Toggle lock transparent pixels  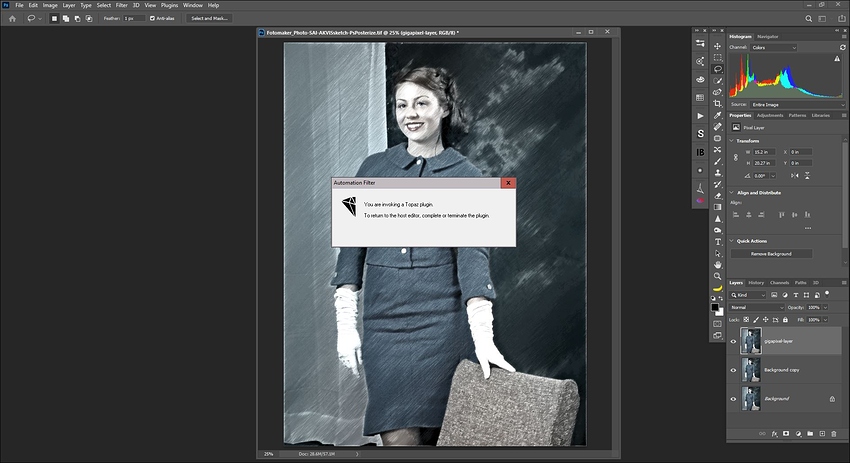pyautogui.click(x=746, y=320)
